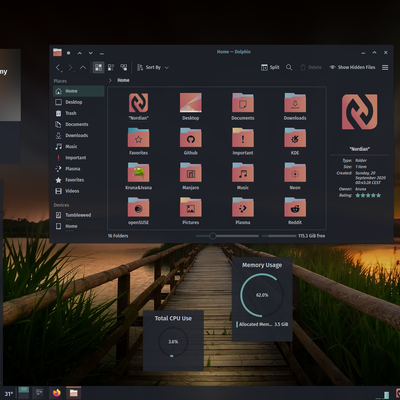Viewport: 400px width, 400px height.
Task: Open the Dolphin hamburger menu
Action: pos(385,67)
